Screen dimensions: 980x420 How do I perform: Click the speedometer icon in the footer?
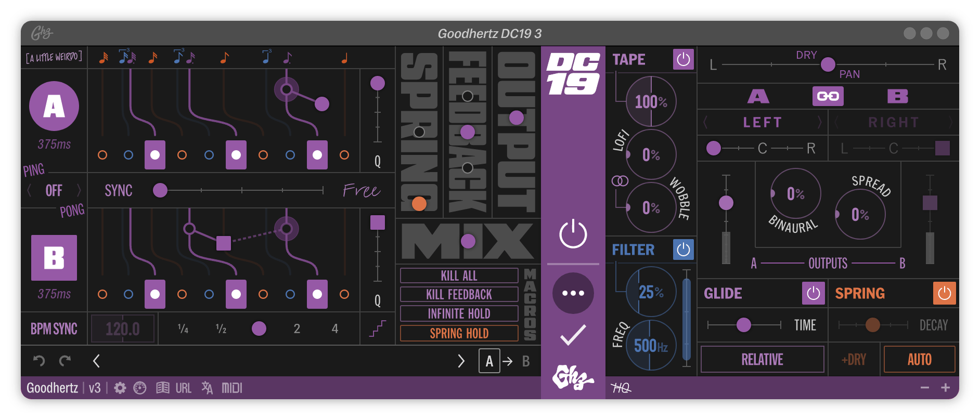click(x=140, y=388)
